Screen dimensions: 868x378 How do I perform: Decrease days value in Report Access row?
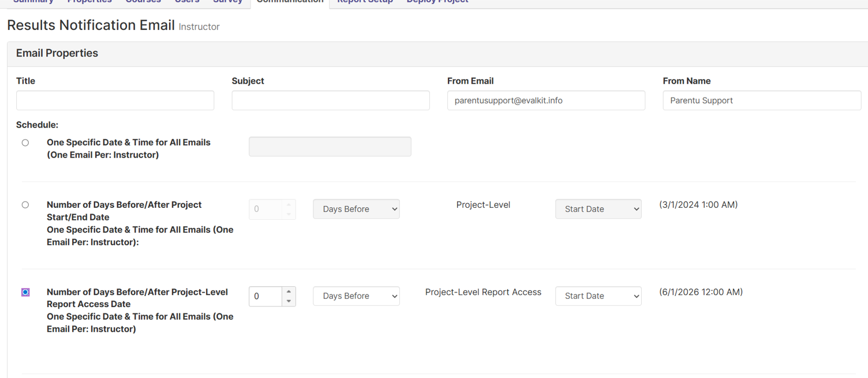point(289,301)
